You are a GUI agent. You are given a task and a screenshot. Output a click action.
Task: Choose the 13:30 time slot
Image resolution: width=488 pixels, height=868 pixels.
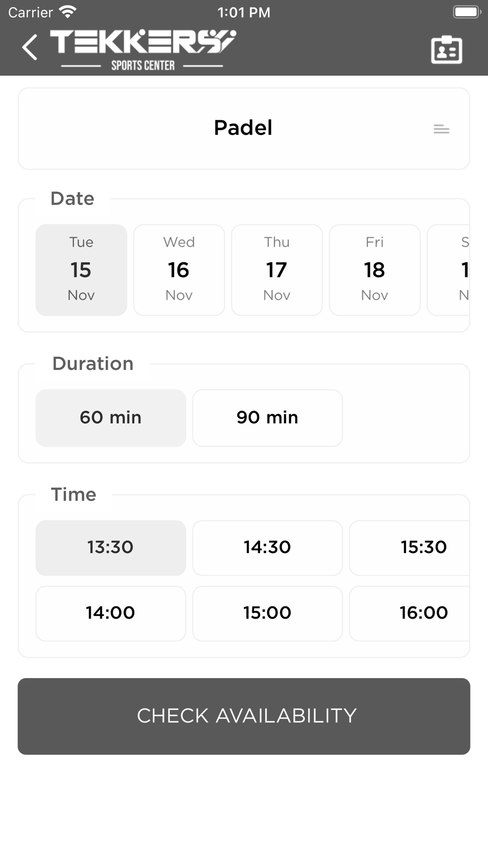tap(111, 548)
